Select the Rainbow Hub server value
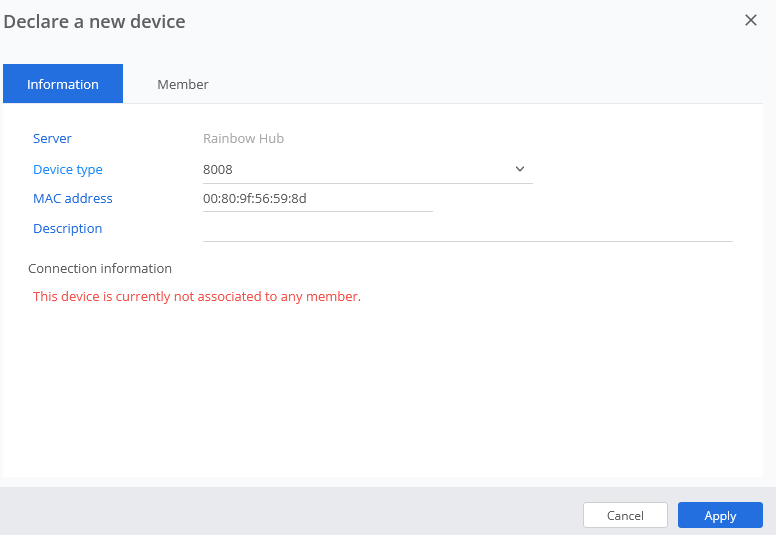776x535 pixels. [243, 139]
